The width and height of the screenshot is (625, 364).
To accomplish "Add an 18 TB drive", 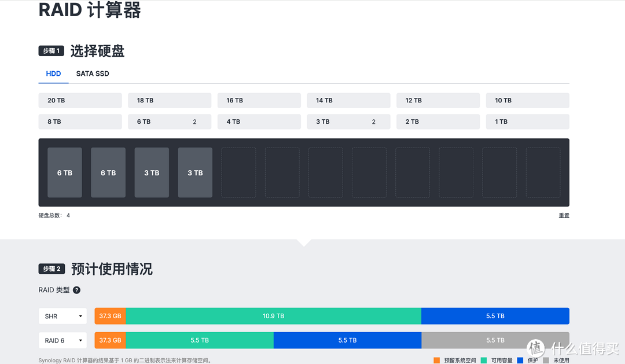I will 169,100.
